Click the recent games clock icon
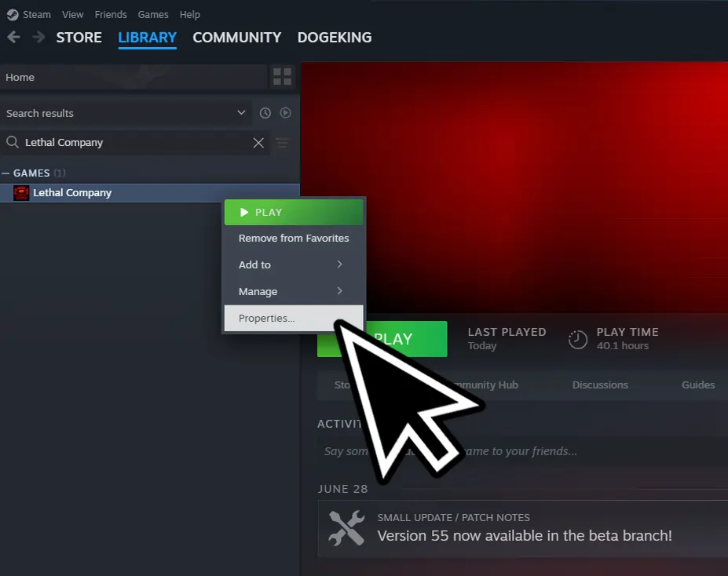 click(x=265, y=113)
